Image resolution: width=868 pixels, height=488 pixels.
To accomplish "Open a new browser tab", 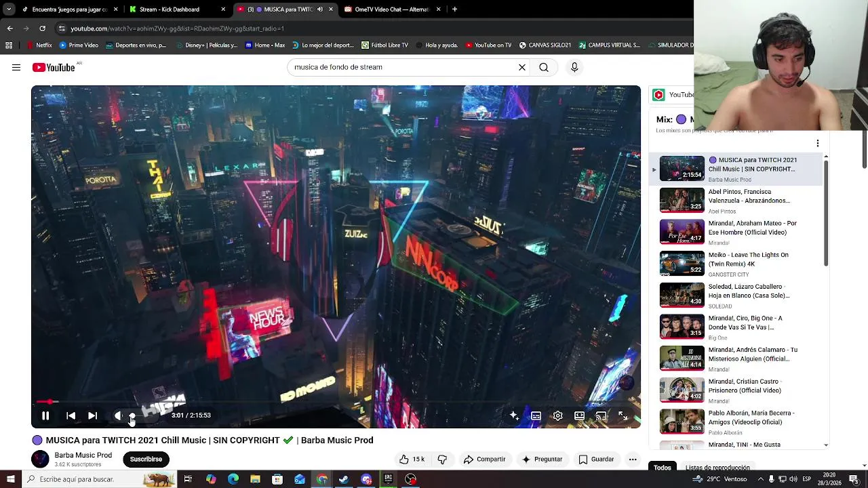I will click(x=454, y=9).
